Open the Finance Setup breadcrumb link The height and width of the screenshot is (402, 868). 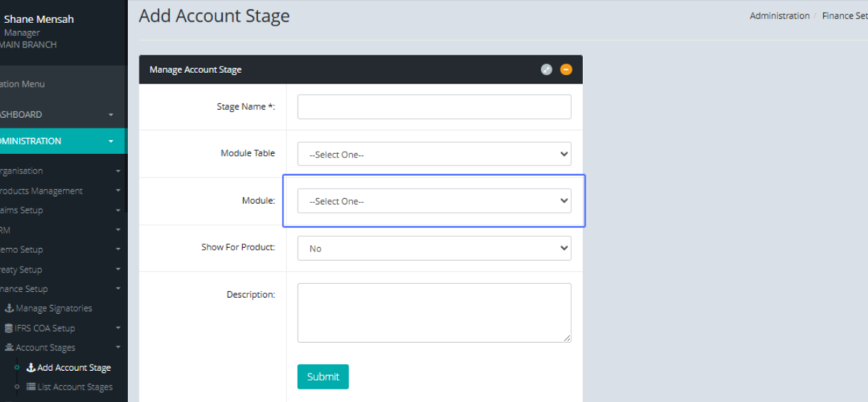[x=844, y=16]
